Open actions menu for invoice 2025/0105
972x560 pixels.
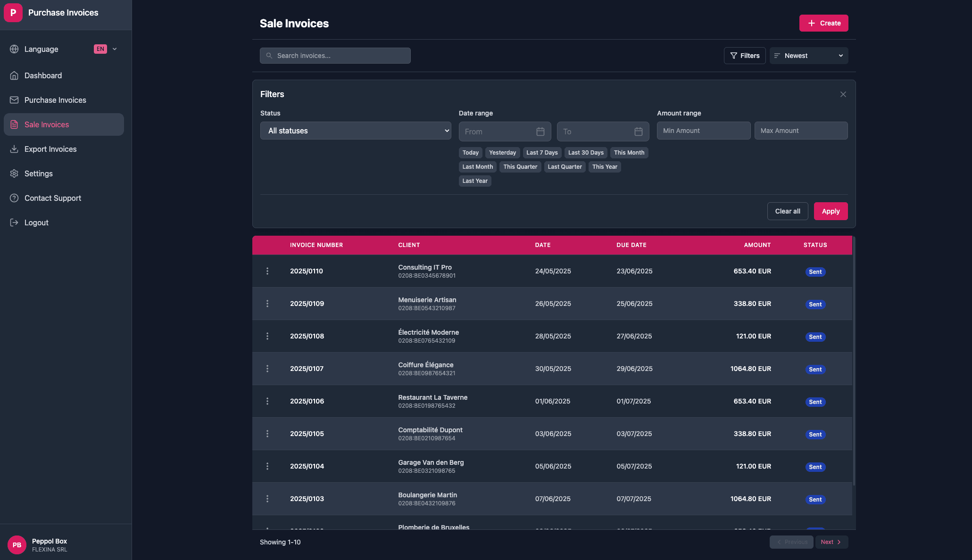click(267, 434)
